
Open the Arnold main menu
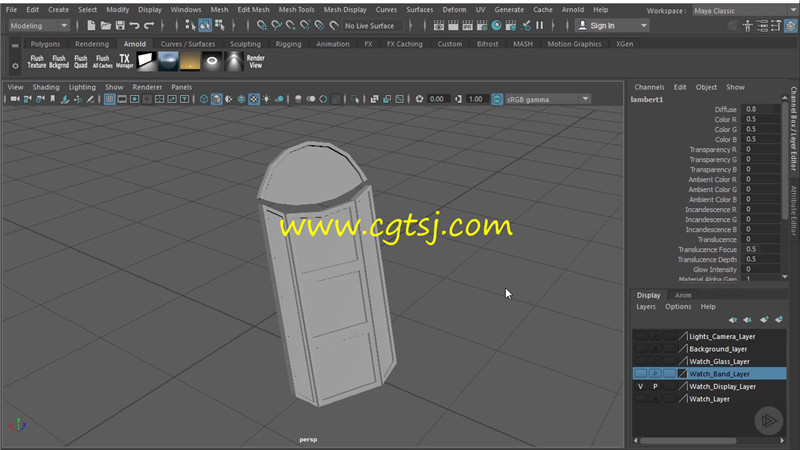[x=573, y=10]
